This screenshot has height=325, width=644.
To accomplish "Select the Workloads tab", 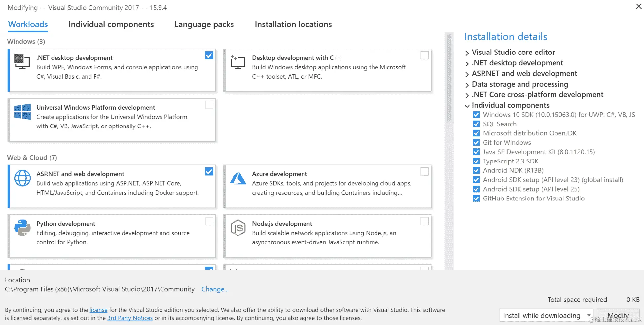I will (28, 24).
